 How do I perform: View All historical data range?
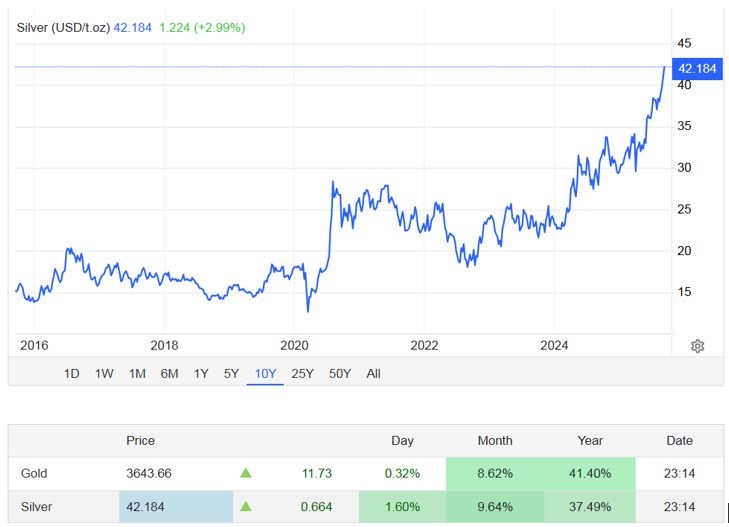click(x=373, y=374)
